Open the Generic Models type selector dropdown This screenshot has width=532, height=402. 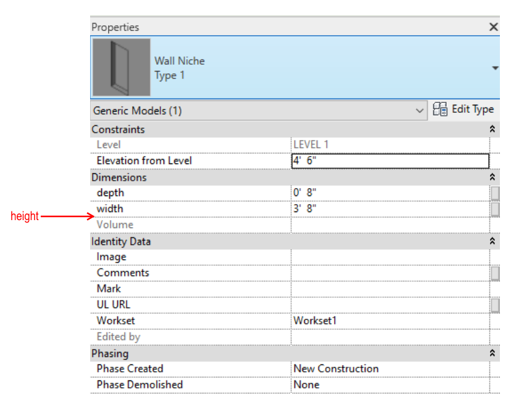(x=421, y=110)
